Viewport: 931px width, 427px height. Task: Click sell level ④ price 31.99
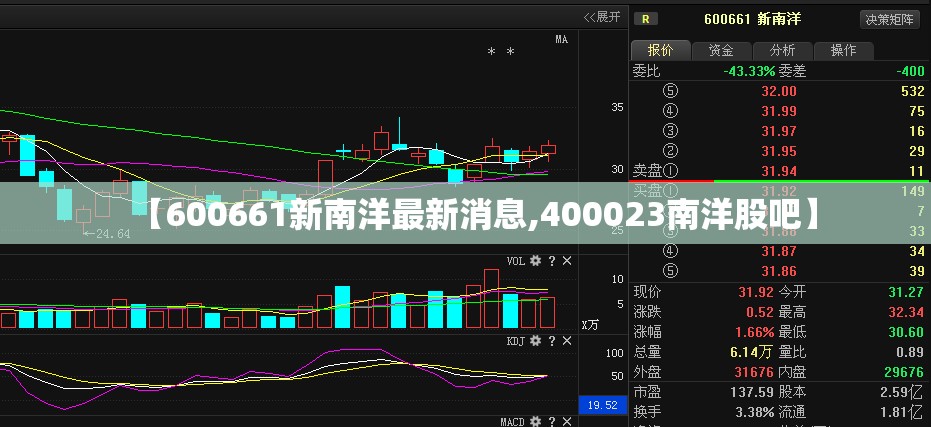tap(779, 111)
